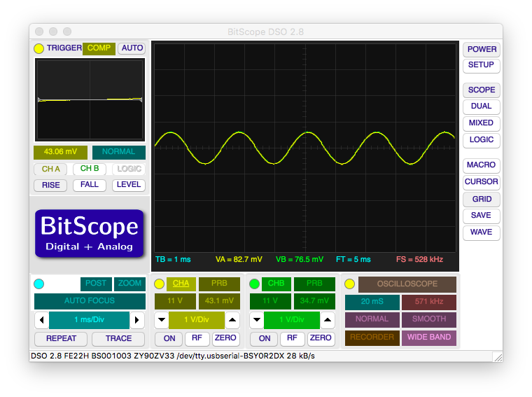
Task: Decrease timebase with the left arrow
Action: pyautogui.click(x=42, y=321)
